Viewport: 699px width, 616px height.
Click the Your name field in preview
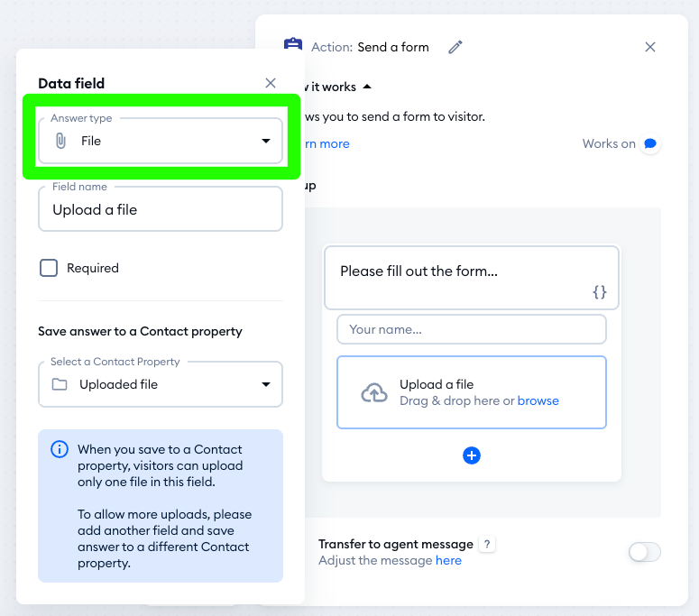pyautogui.click(x=472, y=329)
